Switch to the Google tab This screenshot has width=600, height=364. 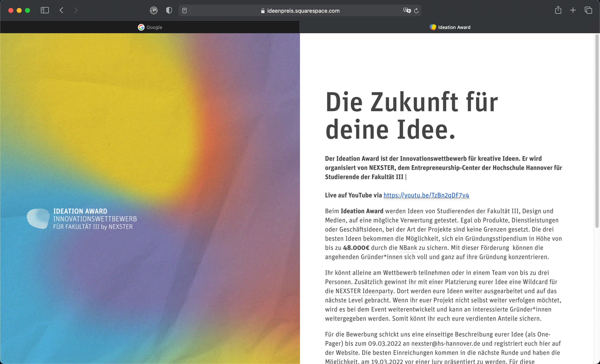[x=150, y=27]
